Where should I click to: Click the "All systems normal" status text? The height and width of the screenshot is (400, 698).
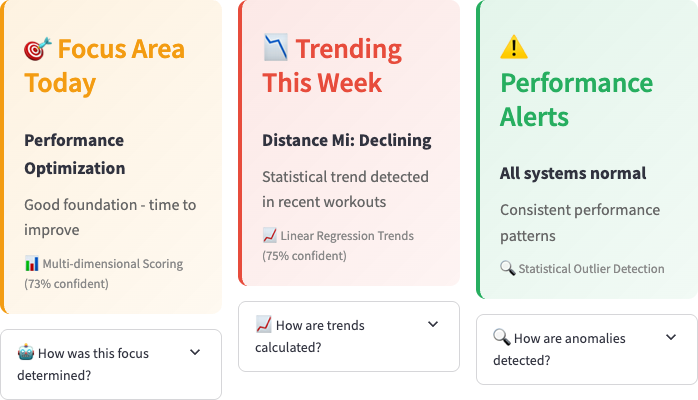click(x=573, y=173)
